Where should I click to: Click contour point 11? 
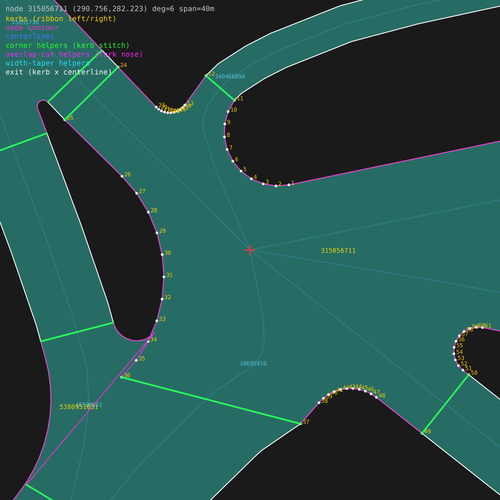pyautogui.click(x=234, y=100)
